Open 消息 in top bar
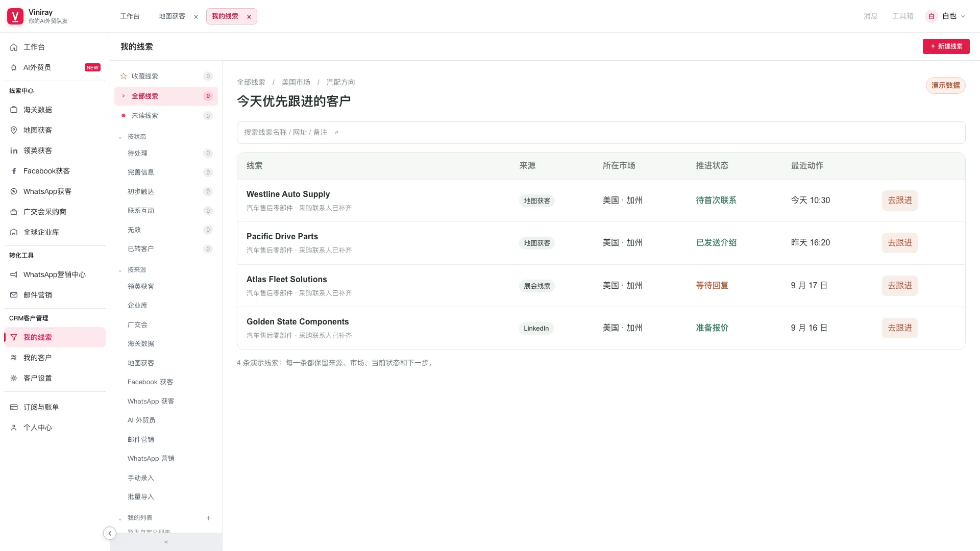This screenshot has height=551, width=980. [871, 16]
